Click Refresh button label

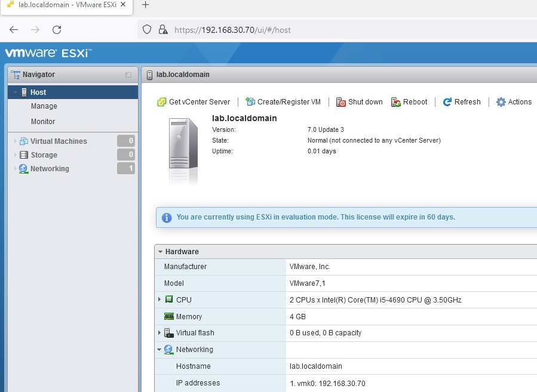pos(468,102)
